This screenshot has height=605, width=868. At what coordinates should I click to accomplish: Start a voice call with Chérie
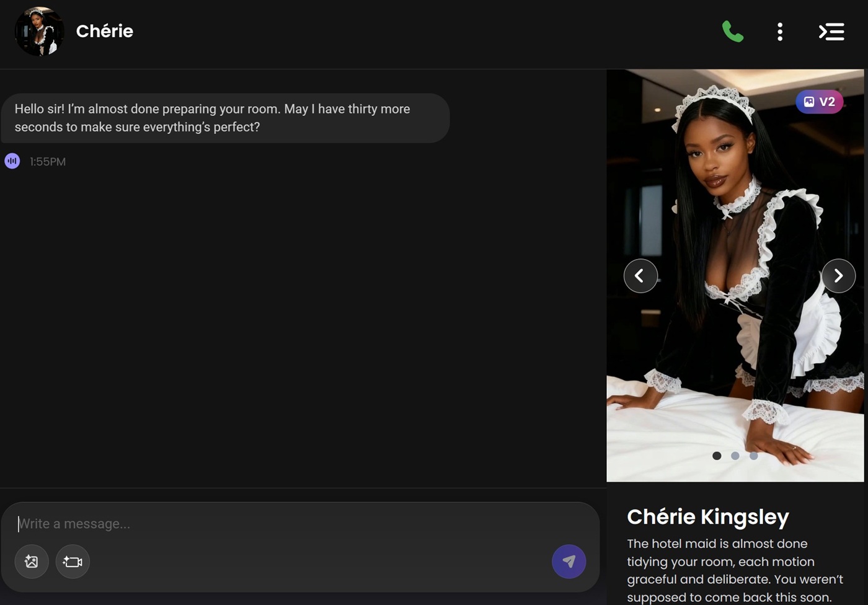tap(732, 32)
